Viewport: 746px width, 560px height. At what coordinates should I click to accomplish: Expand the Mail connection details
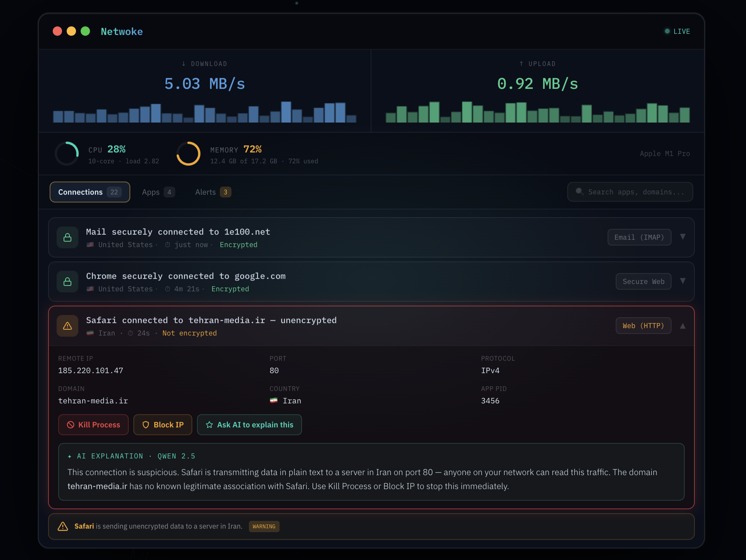coord(683,237)
